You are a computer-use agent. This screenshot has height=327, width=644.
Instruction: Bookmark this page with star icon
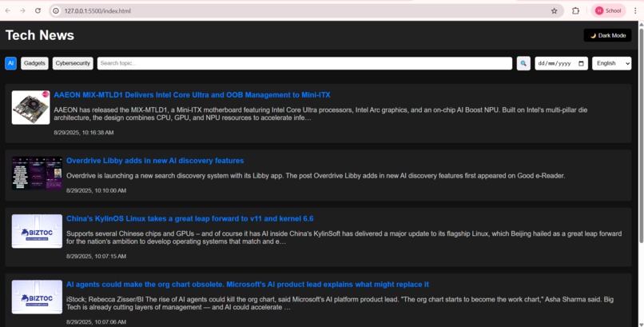coord(554,11)
